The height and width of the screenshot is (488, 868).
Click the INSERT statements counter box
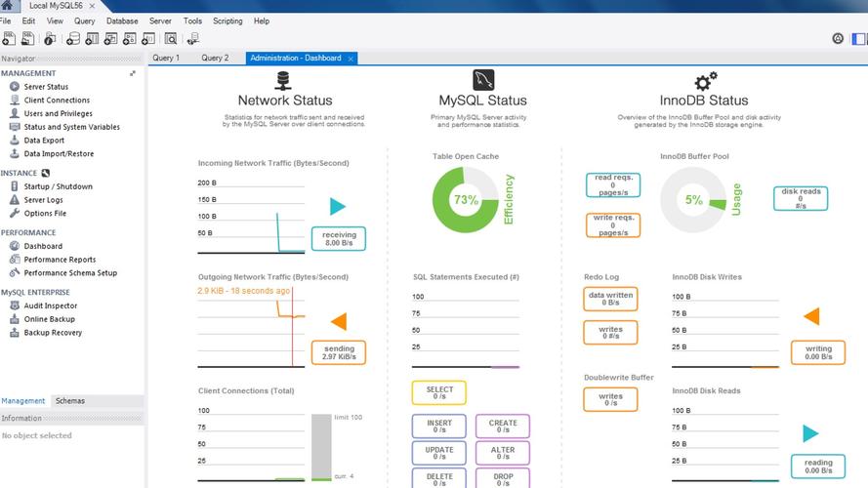439,427
